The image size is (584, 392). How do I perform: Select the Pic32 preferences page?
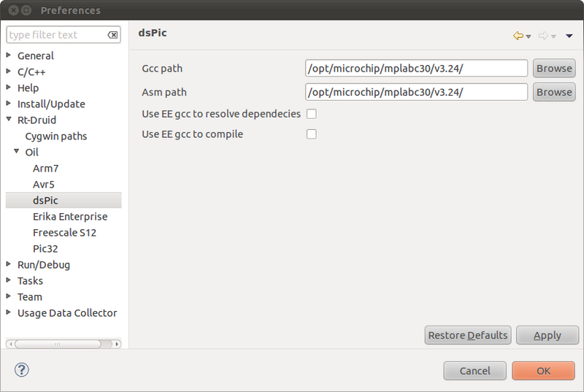[45, 249]
